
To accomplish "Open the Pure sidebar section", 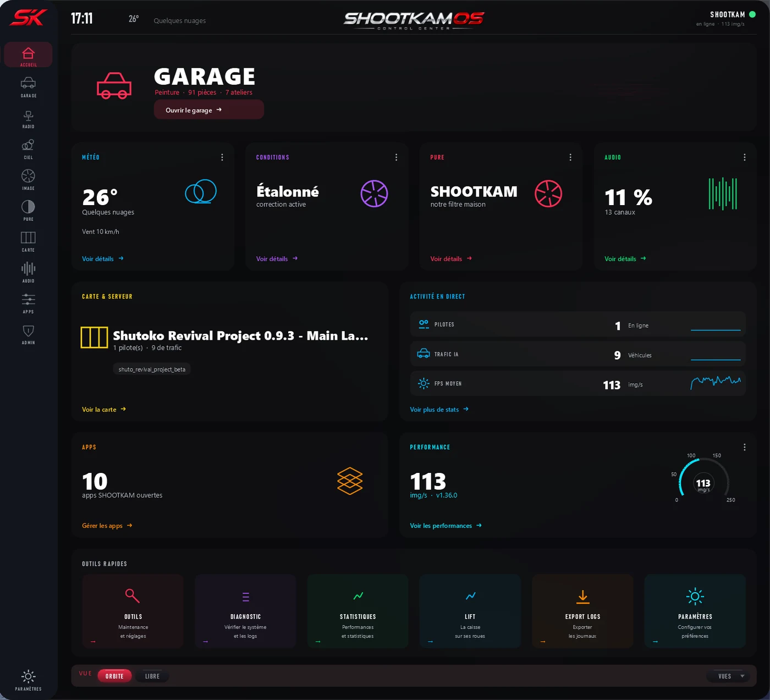I will pos(28,211).
